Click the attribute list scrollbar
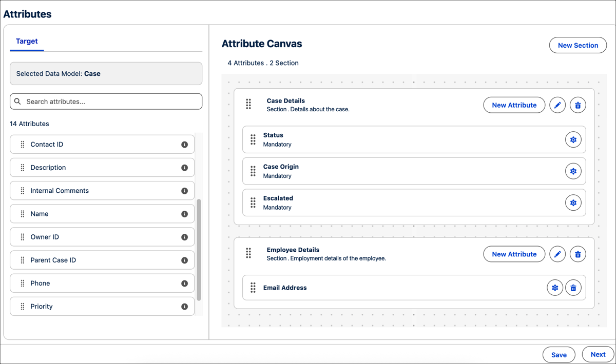The width and height of the screenshot is (616, 364). (x=199, y=250)
